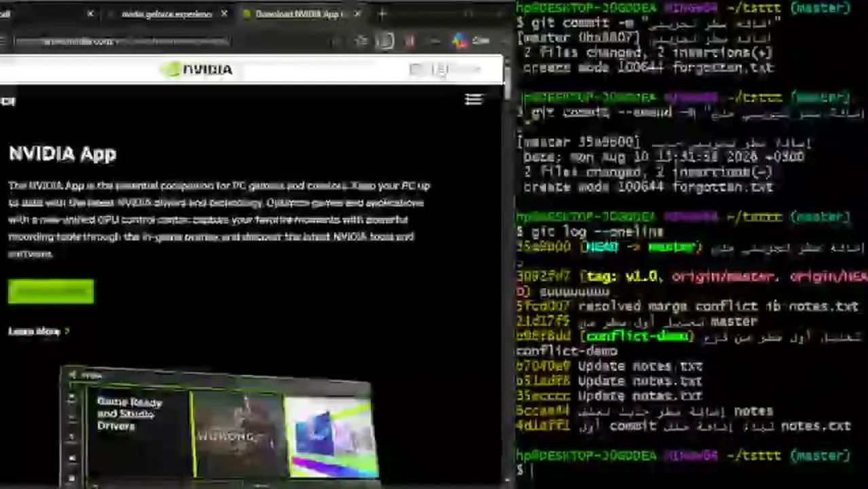Close the nvidia geforce experience tab
868x489 pixels.
pyautogui.click(x=224, y=14)
